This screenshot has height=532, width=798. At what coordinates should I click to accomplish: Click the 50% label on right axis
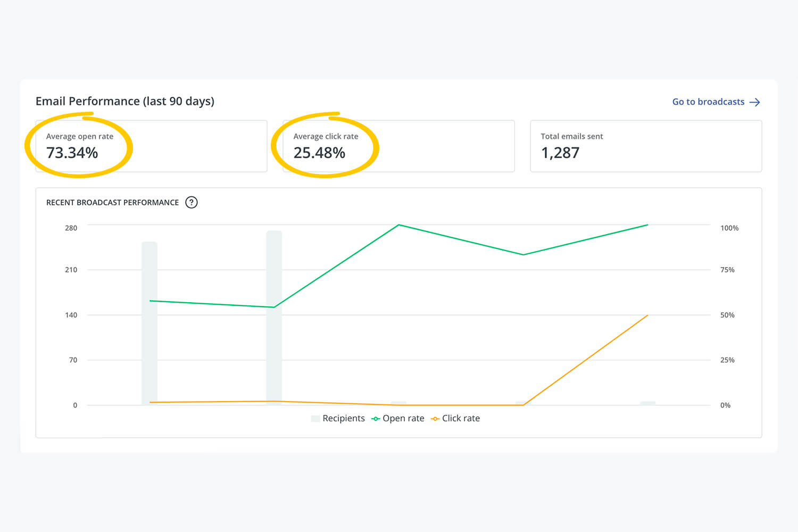pos(727,315)
